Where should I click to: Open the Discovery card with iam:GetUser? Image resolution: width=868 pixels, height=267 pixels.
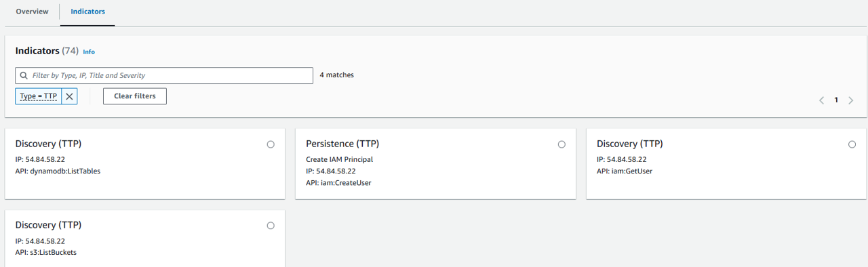coord(726,163)
